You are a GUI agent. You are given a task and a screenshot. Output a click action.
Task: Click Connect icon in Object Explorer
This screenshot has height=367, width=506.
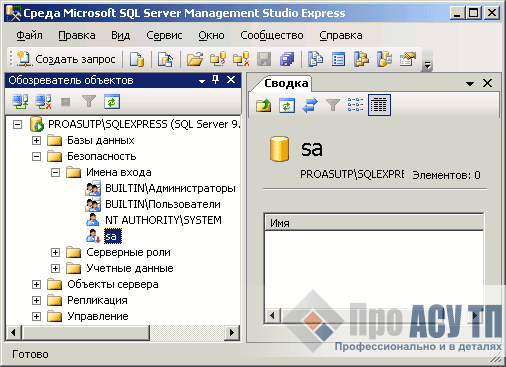[20, 102]
